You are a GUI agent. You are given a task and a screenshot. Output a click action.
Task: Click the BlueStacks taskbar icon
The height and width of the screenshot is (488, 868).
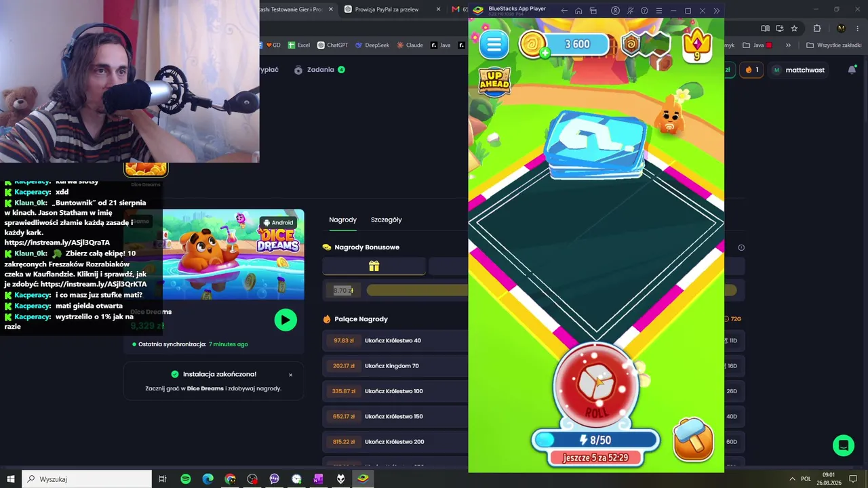(363, 479)
